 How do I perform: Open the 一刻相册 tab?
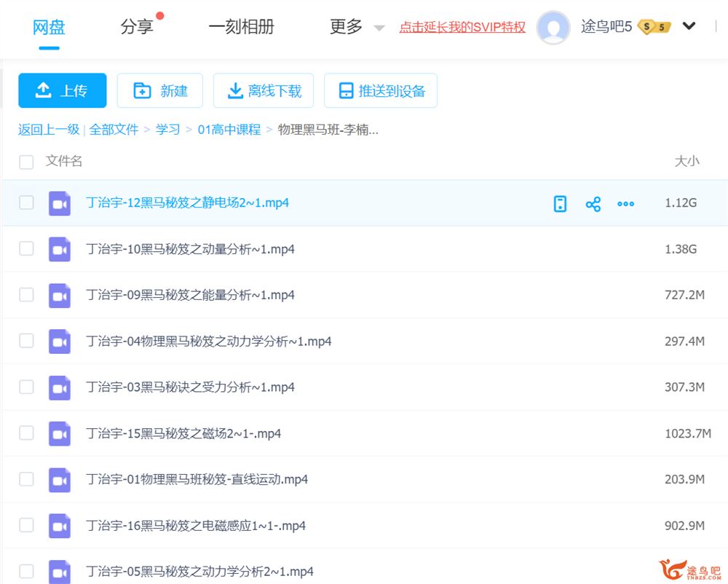[x=241, y=27]
